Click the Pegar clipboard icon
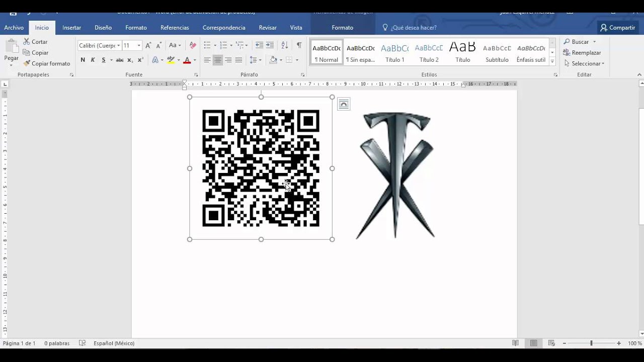Screen dimensions: 644x362 pos(11,46)
